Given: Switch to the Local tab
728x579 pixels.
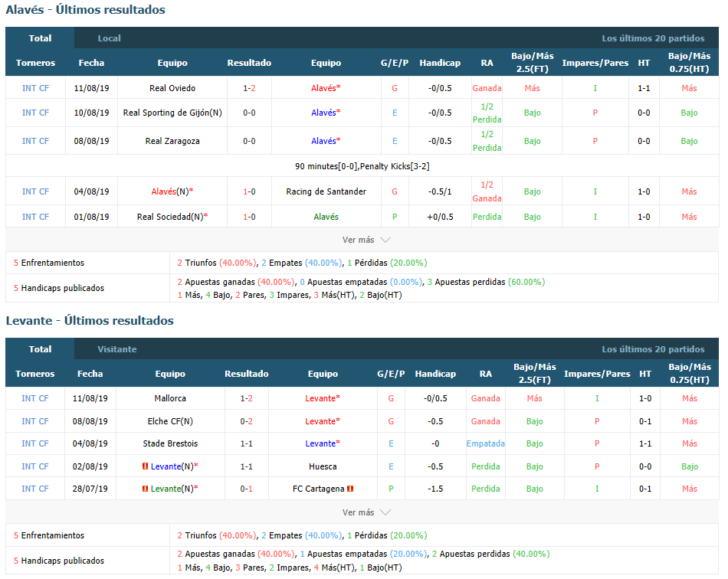Looking at the screenshot, I should pos(109,38).
